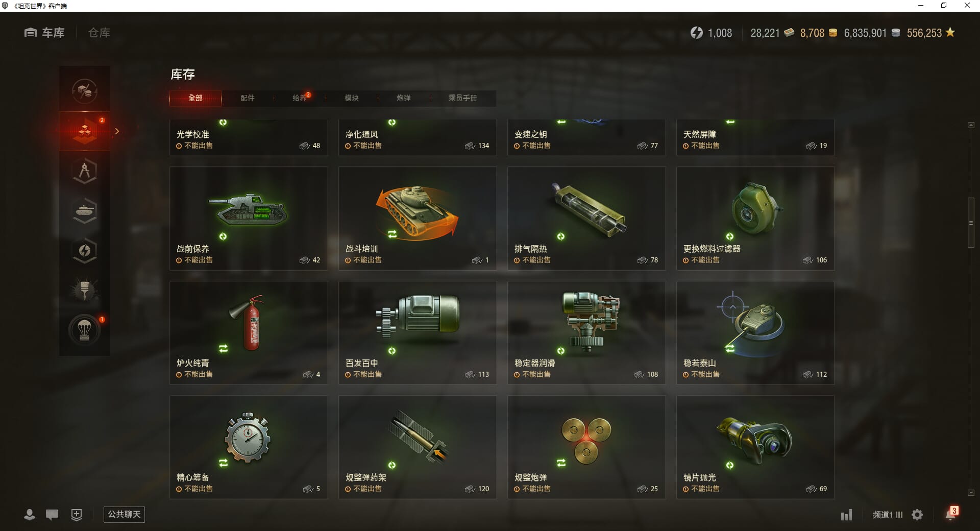Select the 战斗培训 item card
This screenshot has height=531, width=980.
(418, 219)
